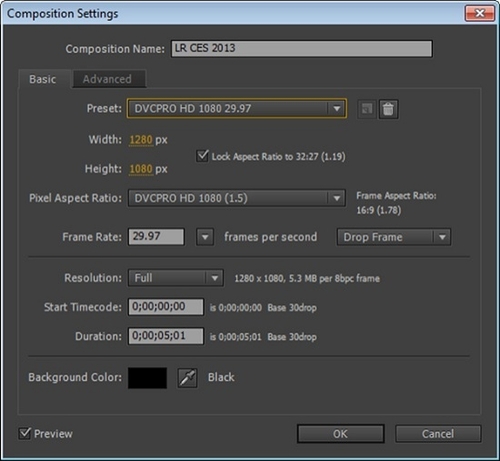Open the Preset dropdown list
This screenshot has height=461, width=500.
pos(237,108)
